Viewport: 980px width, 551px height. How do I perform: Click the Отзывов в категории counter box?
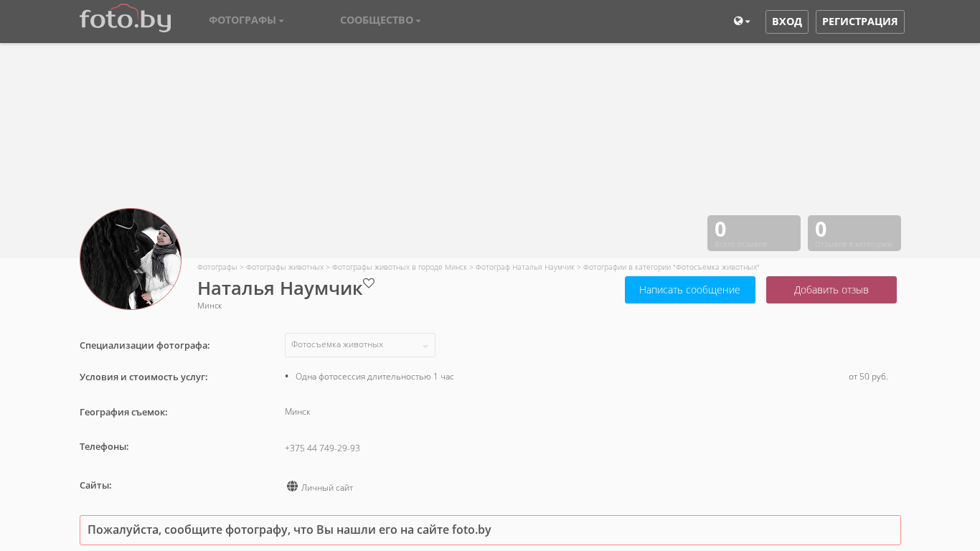(x=854, y=233)
